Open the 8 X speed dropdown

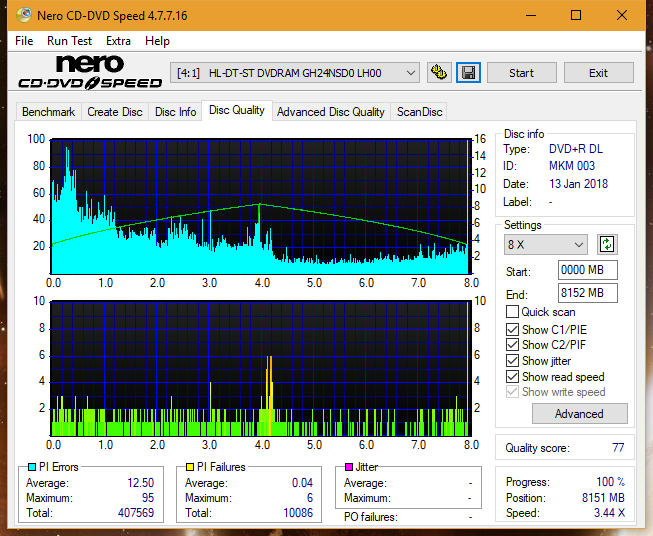click(546, 244)
